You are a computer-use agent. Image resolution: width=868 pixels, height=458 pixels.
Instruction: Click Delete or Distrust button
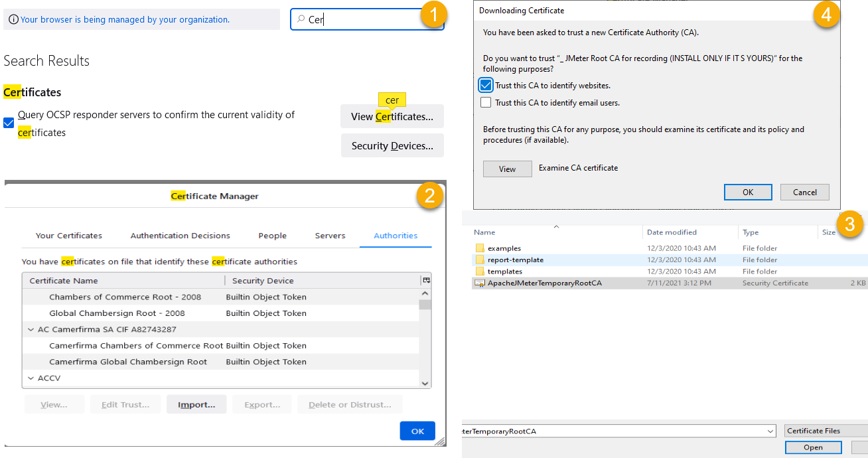pos(350,404)
